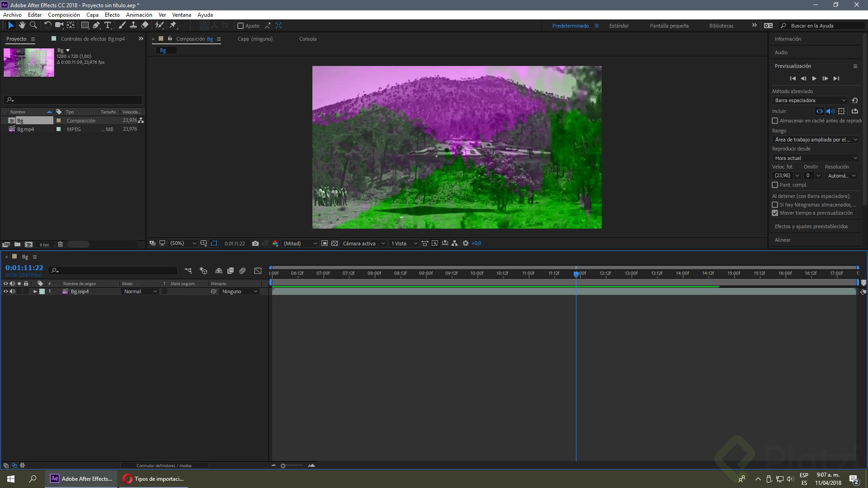Click Conmutar definidores / modos button
This screenshot has width=868, height=488.
click(164, 465)
